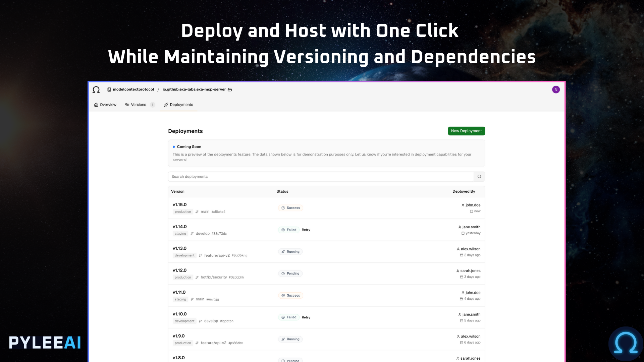The width and height of the screenshot is (644, 362).
Task: Click the Versions count badge '1'
Action: [x=153, y=105]
